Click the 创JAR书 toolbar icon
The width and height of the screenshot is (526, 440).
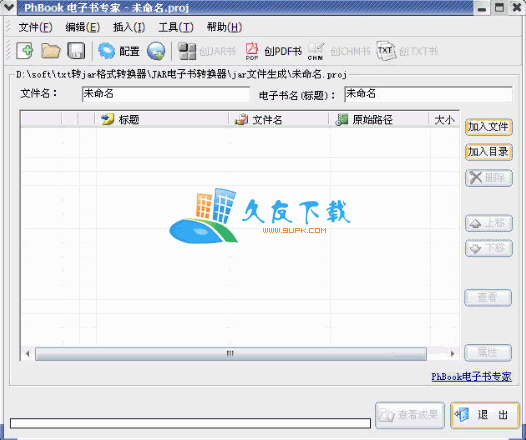click(207, 51)
